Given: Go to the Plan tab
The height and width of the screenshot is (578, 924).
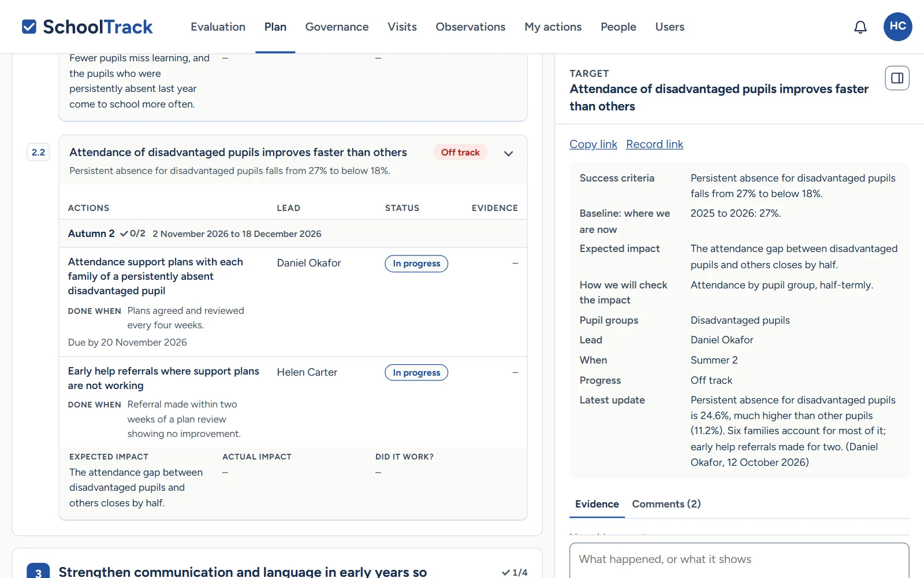Looking at the screenshot, I should click(x=275, y=27).
